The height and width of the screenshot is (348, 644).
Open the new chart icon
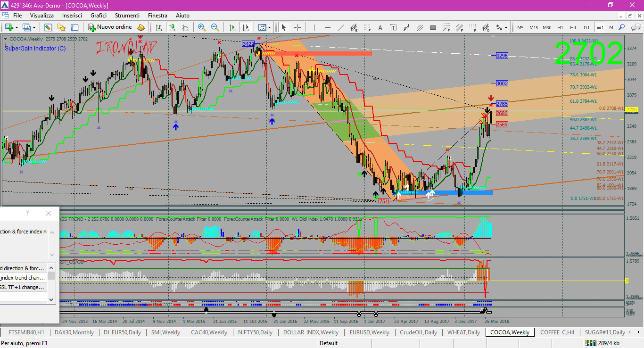[9, 27]
